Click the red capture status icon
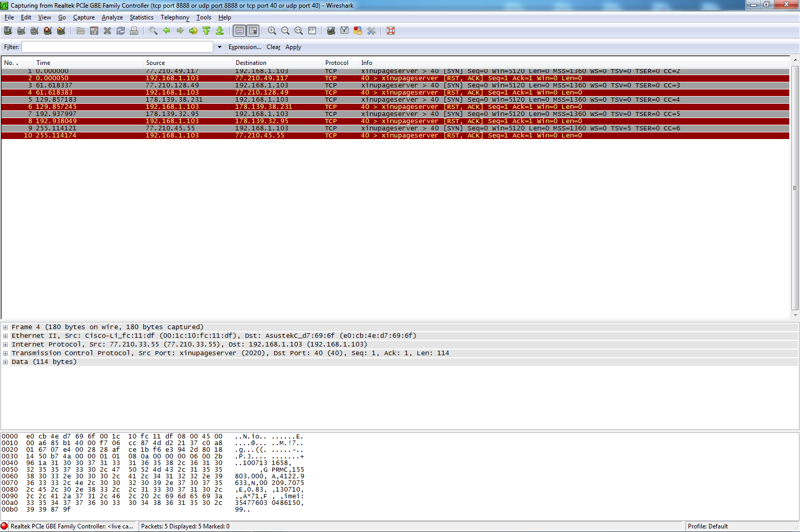The width and height of the screenshot is (800, 532). coord(5,526)
